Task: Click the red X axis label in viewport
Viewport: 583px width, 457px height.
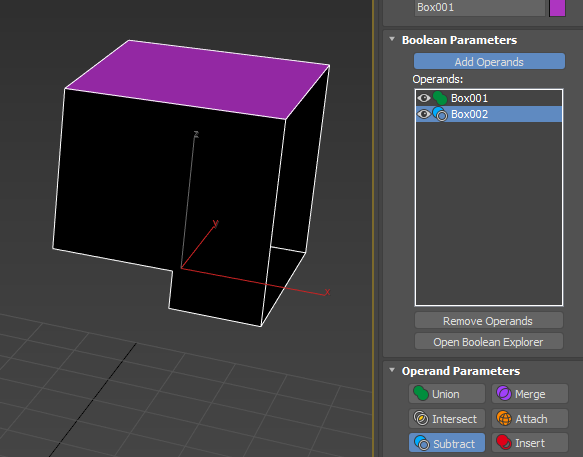Action: 327,292
